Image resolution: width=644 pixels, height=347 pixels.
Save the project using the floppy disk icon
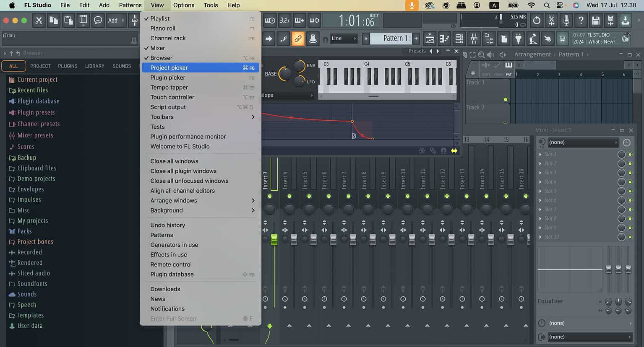pyautogui.click(x=595, y=20)
